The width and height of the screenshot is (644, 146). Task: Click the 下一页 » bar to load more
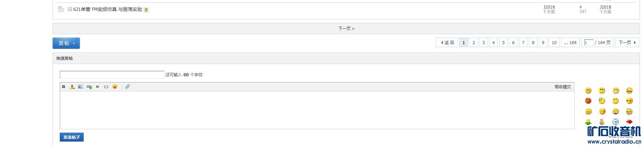coord(346,29)
